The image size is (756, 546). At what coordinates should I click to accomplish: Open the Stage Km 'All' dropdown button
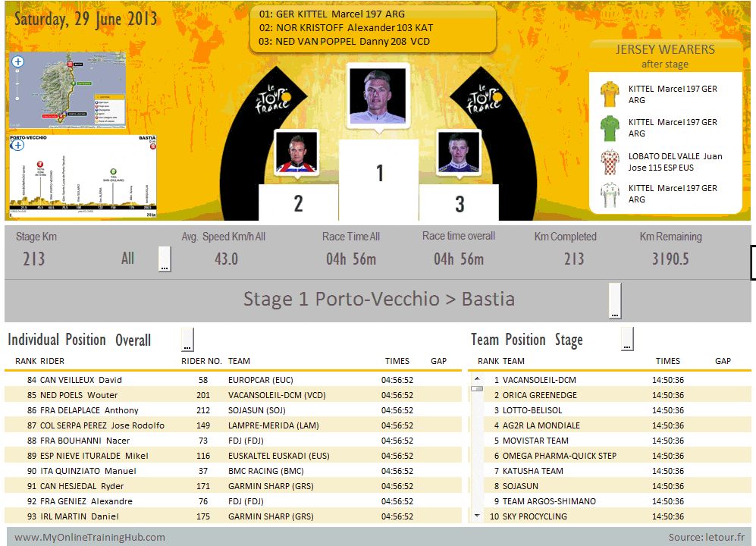[165, 259]
